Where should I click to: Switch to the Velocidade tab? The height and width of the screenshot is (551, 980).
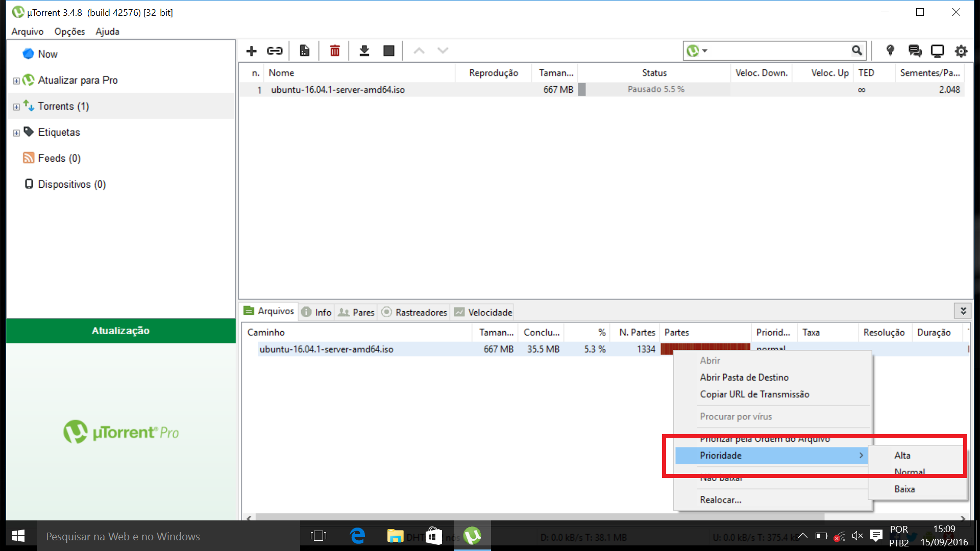tap(483, 312)
